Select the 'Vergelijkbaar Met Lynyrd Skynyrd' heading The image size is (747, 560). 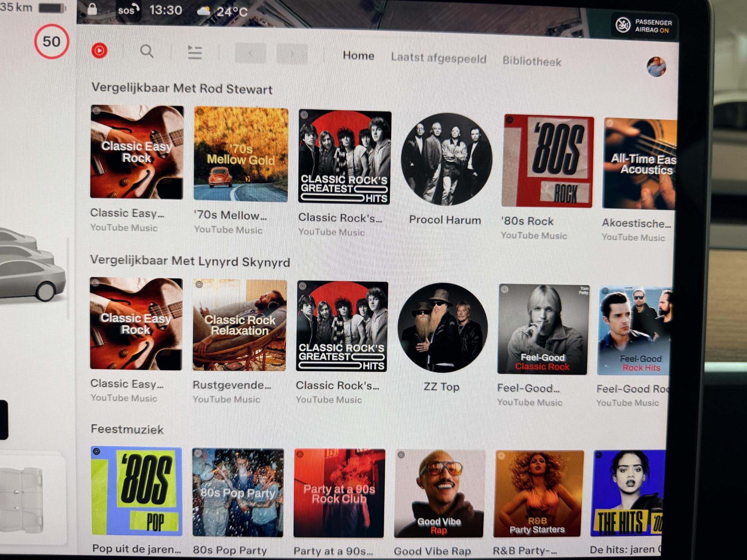(190, 261)
